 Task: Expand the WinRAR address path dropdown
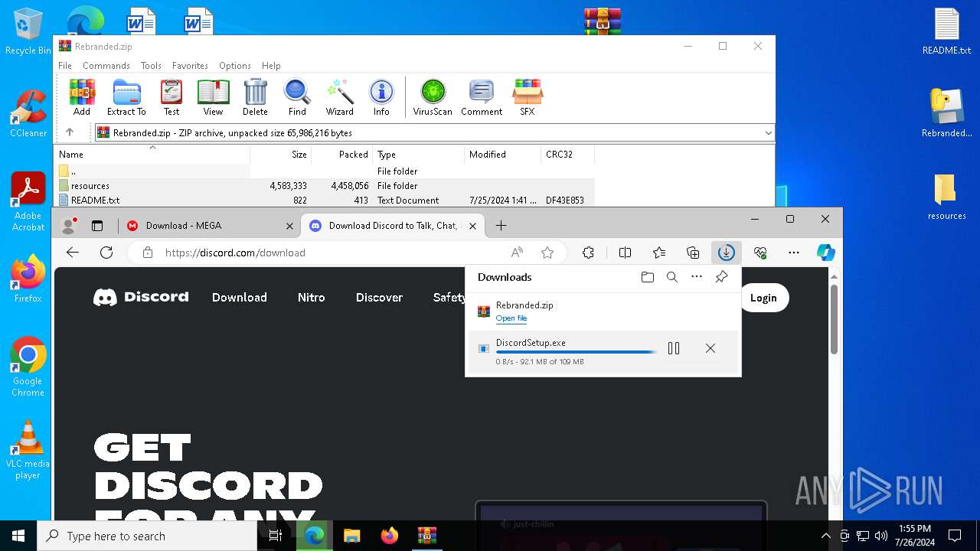[768, 133]
